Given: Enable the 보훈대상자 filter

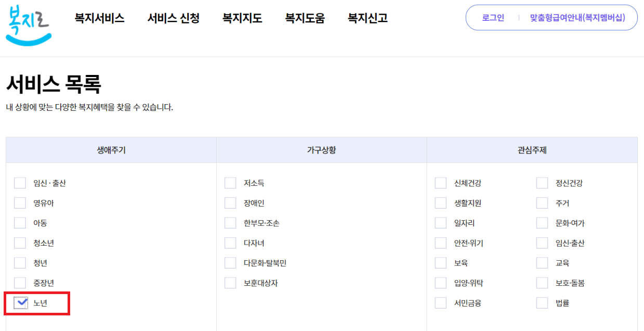Looking at the screenshot, I should (230, 283).
